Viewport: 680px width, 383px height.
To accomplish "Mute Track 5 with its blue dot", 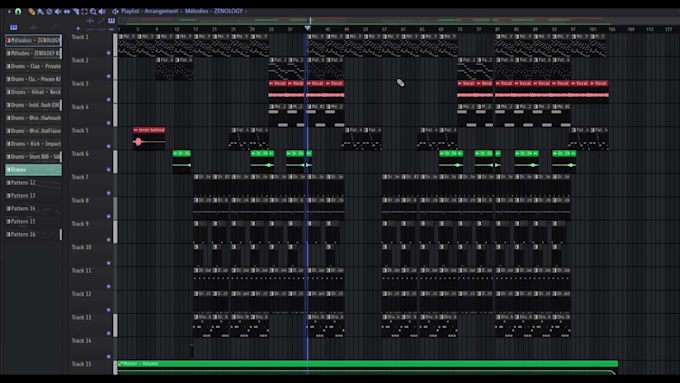I will point(108,147).
